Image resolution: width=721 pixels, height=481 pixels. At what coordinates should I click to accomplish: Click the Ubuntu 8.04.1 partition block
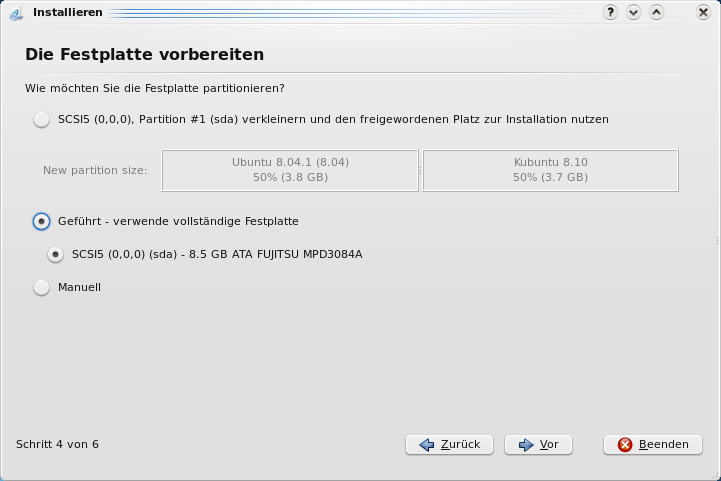290,170
